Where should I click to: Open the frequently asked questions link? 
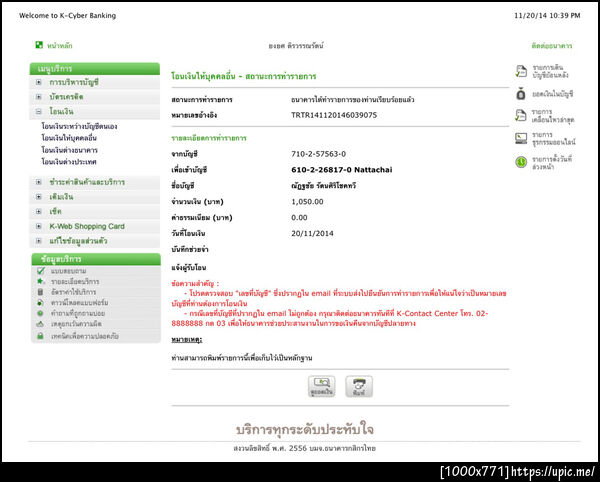pyautogui.click(x=78, y=313)
